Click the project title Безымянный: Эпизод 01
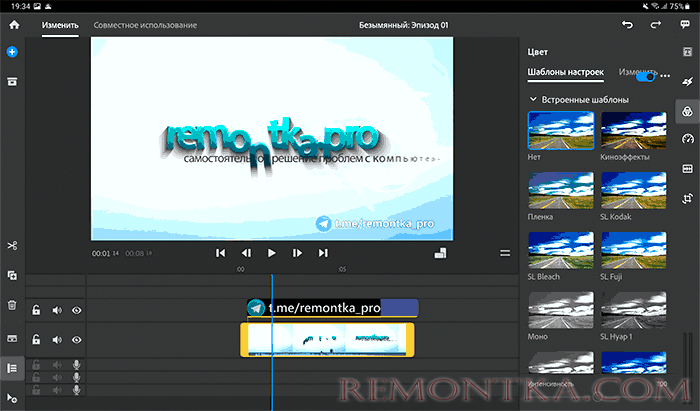This screenshot has width=700, height=411. point(404,25)
